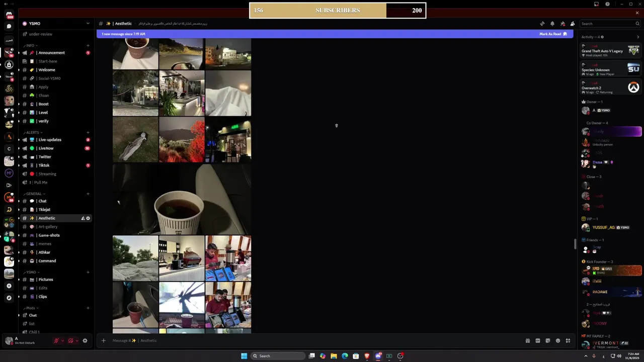The height and width of the screenshot is (362, 644).
Task: Jump to 1 new message since 7:19 AM
Action: point(123,34)
